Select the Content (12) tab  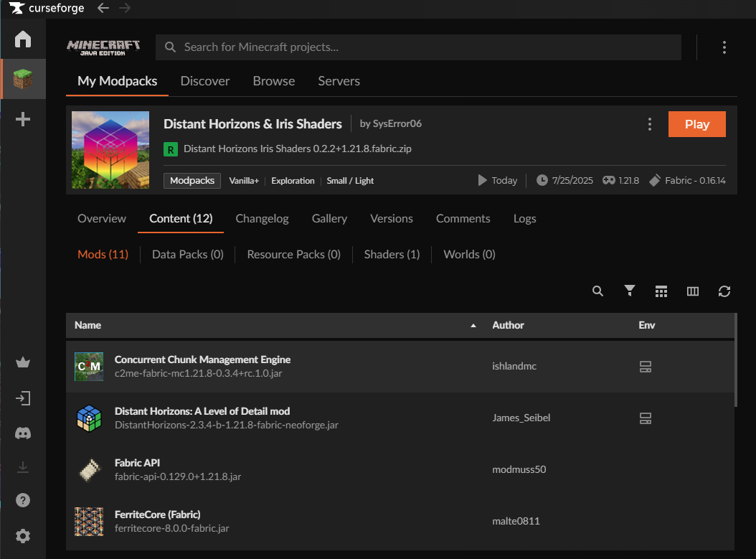pyautogui.click(x=181, y=218)
